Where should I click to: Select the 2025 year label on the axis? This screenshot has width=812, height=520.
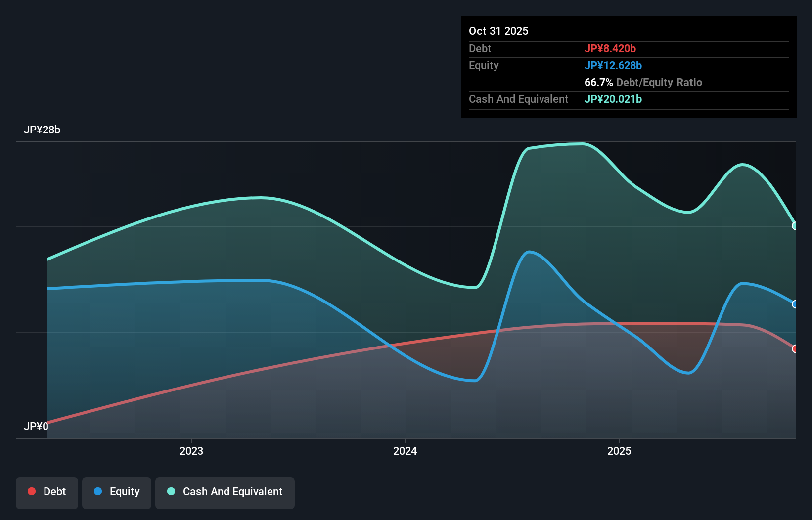point(620,451)
